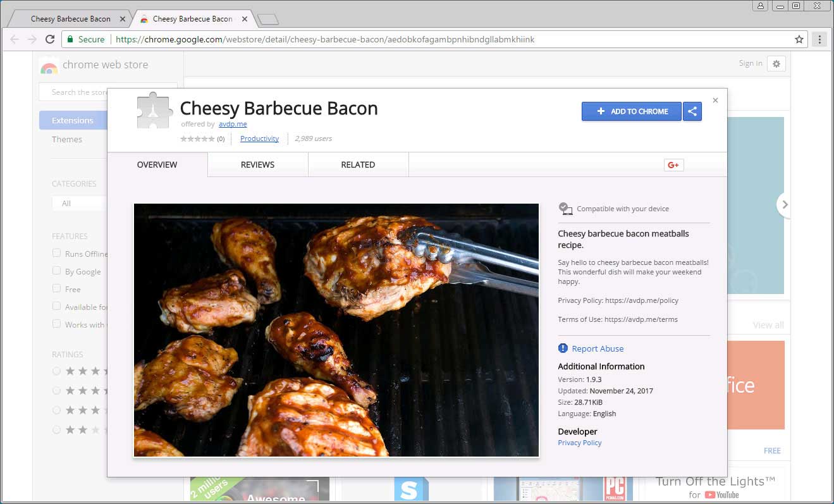The width and height of the screenshot is (834, 504).
Task: Enable the Runs Offline filter
Action: (x=56, y=253)
